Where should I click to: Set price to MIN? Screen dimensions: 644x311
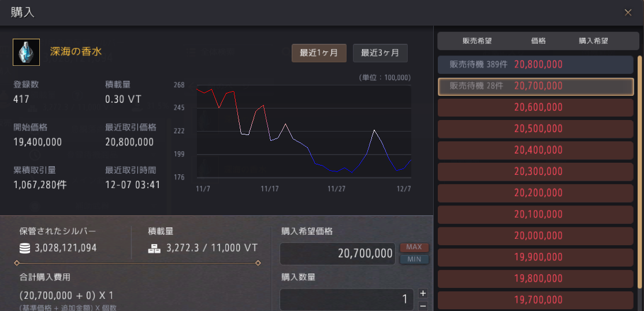pyautogui.click(x=414, y=260)
